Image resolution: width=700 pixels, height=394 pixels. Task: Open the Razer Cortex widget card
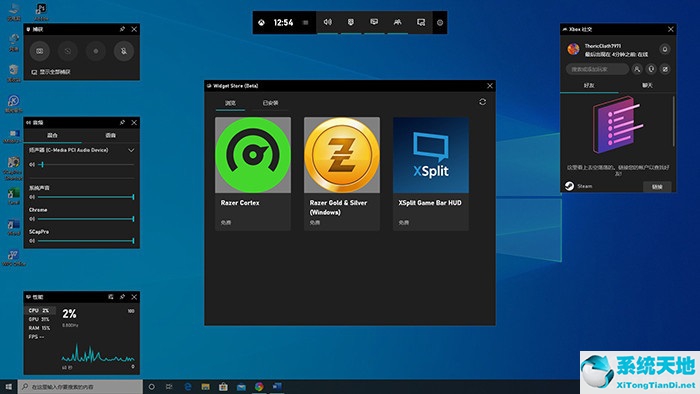253,174
